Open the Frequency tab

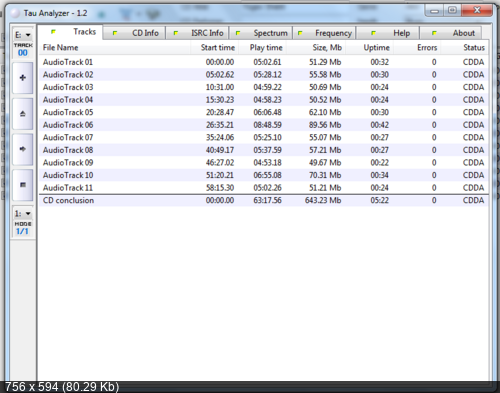click(324, 33)
